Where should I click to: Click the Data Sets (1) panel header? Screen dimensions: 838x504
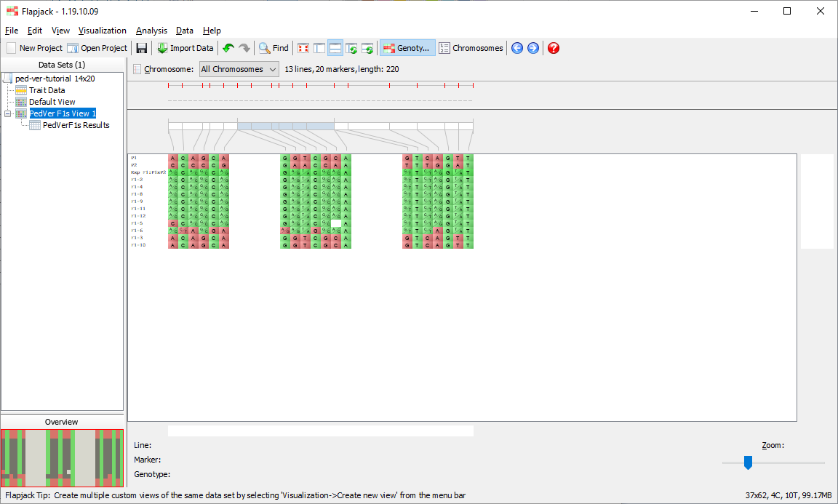(x=62, y=65)
